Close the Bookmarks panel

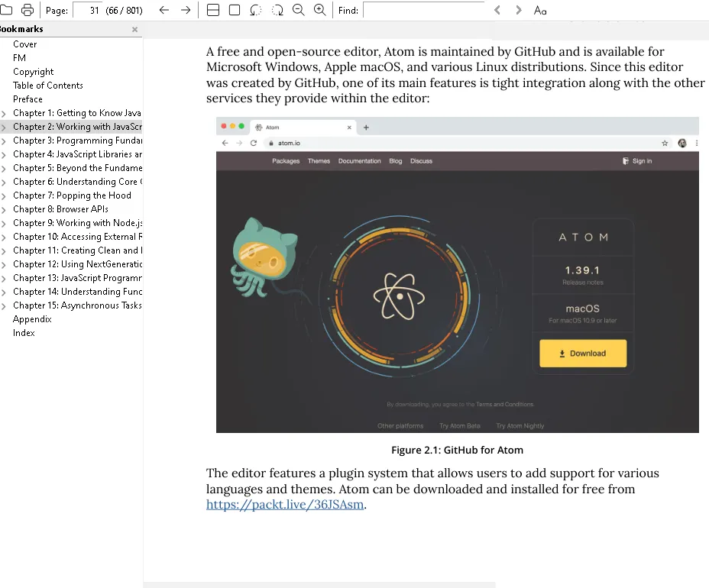[134, 30]
